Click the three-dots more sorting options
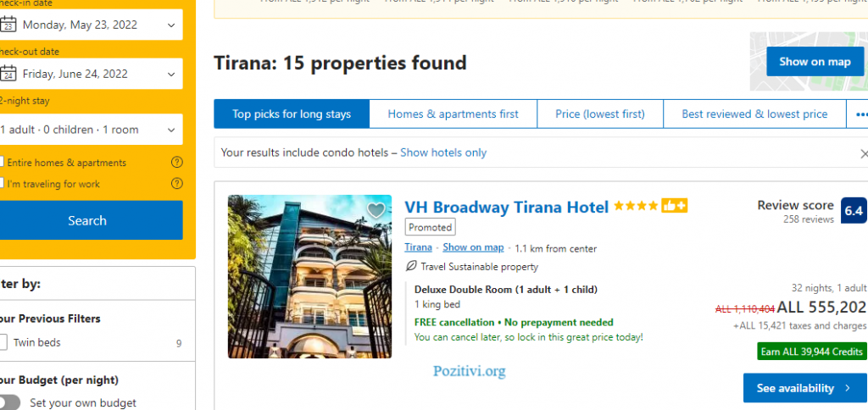The height and width of the screenshot is (410, 868). pos(861,114)
